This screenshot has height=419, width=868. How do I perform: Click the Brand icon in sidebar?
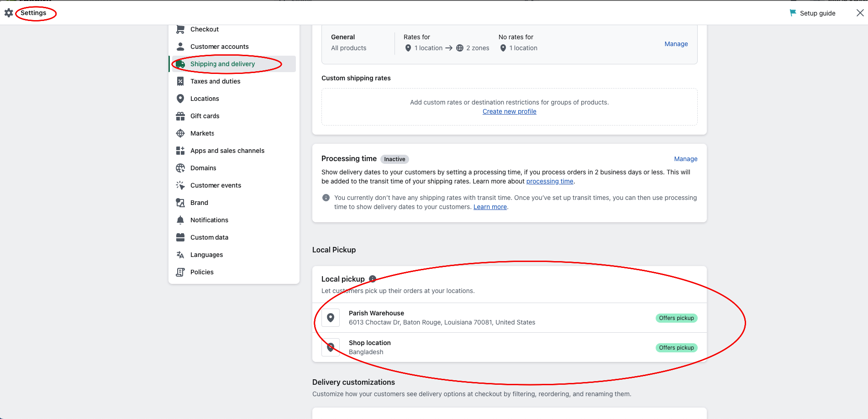point(180,203)
